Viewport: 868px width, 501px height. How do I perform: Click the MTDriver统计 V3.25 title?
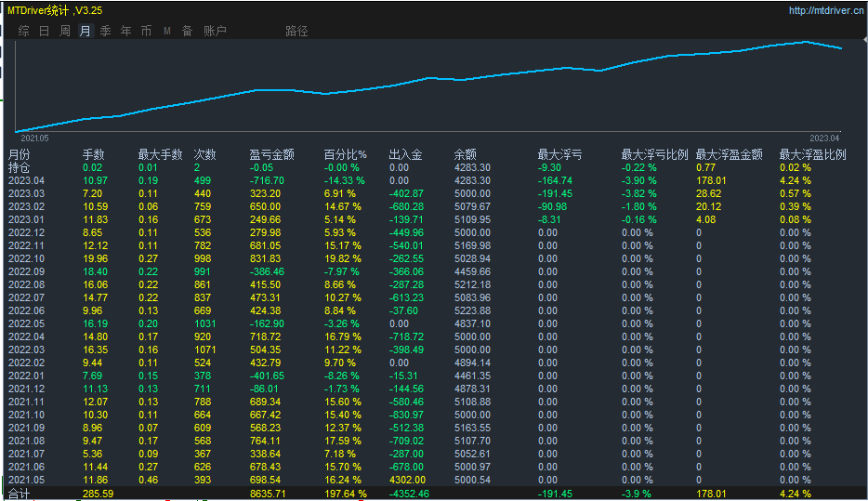pyautogui.click(x=54, y=10)
